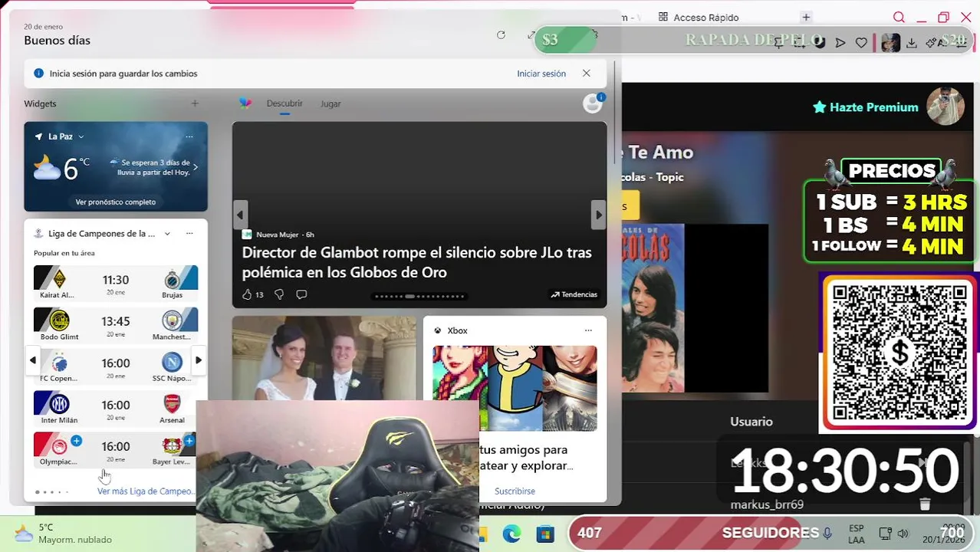The width and height of the screenshot is (980, 552).
Task: Click the browser toolbar play icon
Action: [x=840, y=43]
